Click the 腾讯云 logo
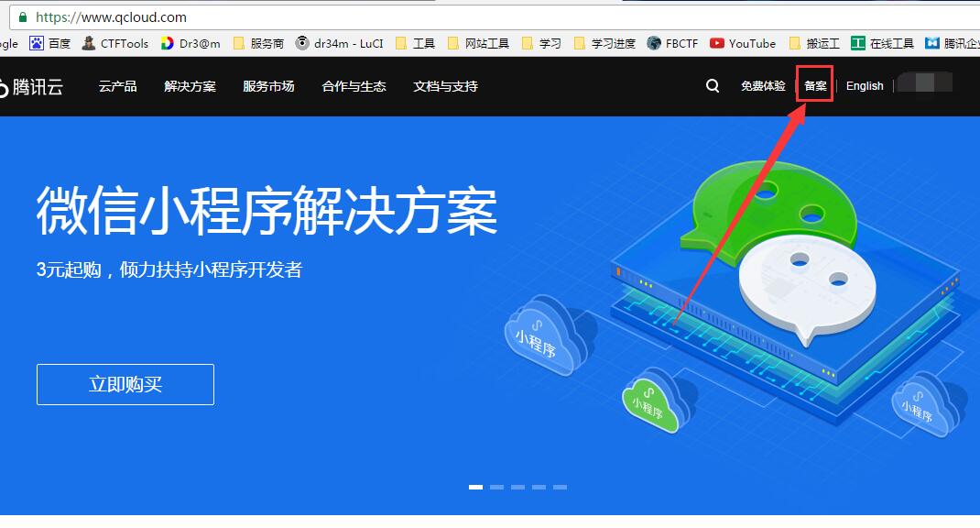This screenshot has width=980, height=528. click(31, 86)
